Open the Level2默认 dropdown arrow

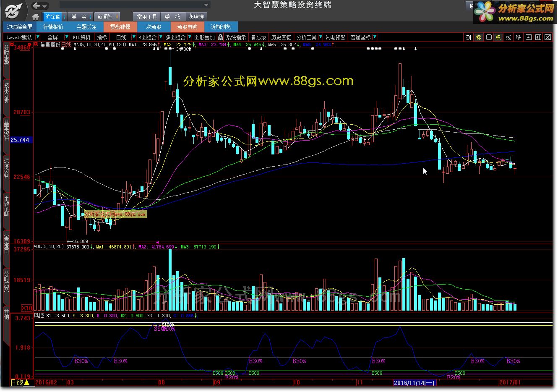coord(37,37)
